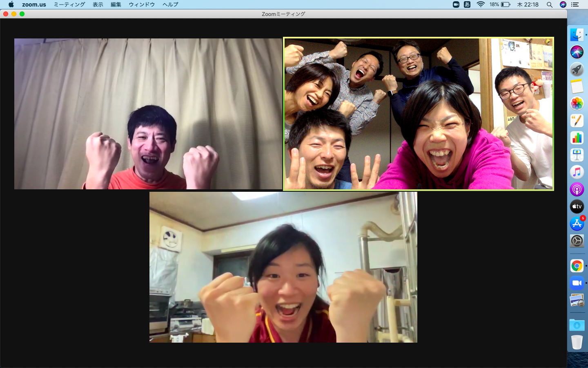Click the Zoom status icon in menu bar

[456, 4]
